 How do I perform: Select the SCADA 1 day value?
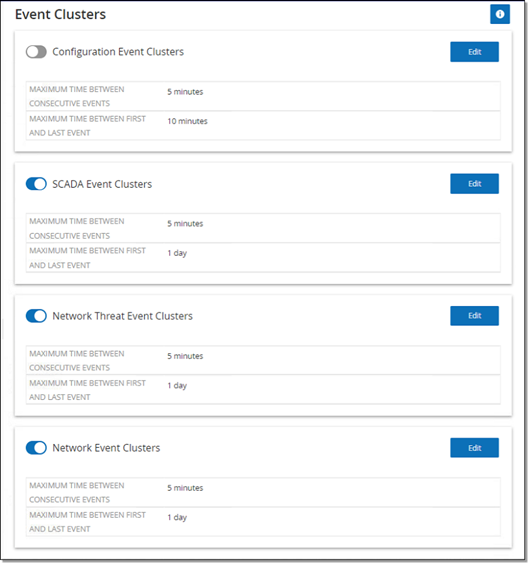tap(177, 253)
